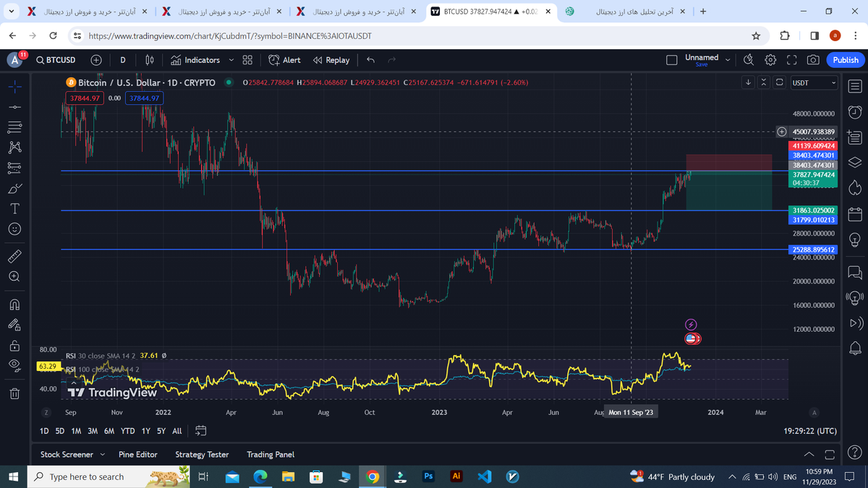This screenshot has height=488, width=868.
Task: Take a chart snapshot with camera icon
Action: click(x=813, y=60)
